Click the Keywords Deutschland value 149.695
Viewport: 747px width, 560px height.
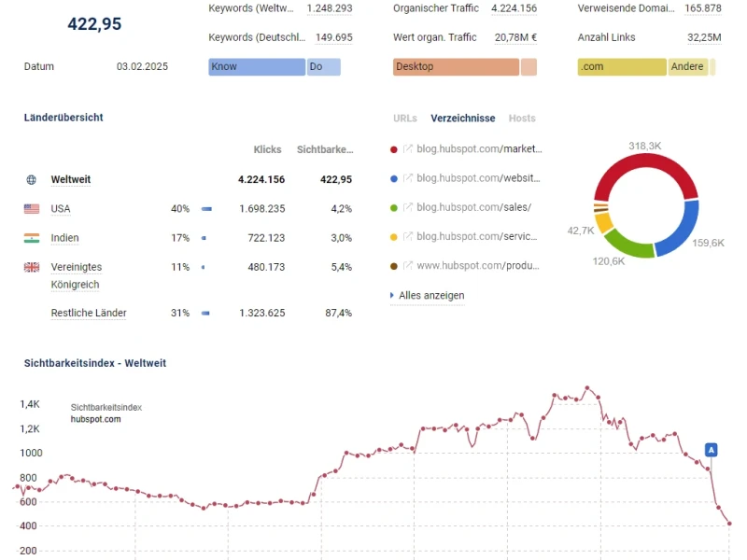click(334, 37)
